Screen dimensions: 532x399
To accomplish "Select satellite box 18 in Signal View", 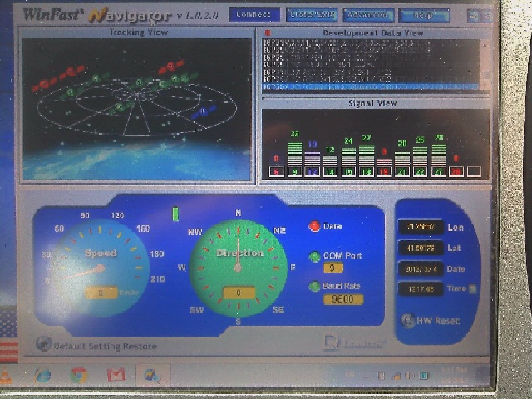I will point(366,172).
